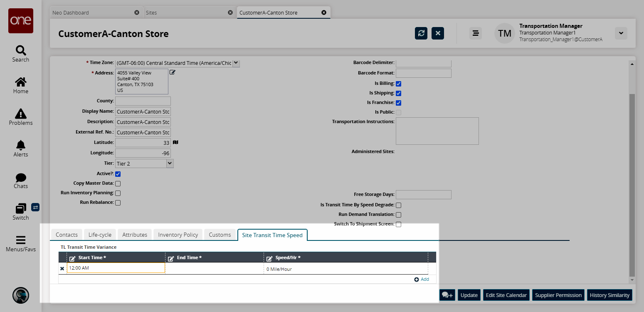Toggle Run Demand Translation checkbox
644x312 pixels.
tap(398, 215)
